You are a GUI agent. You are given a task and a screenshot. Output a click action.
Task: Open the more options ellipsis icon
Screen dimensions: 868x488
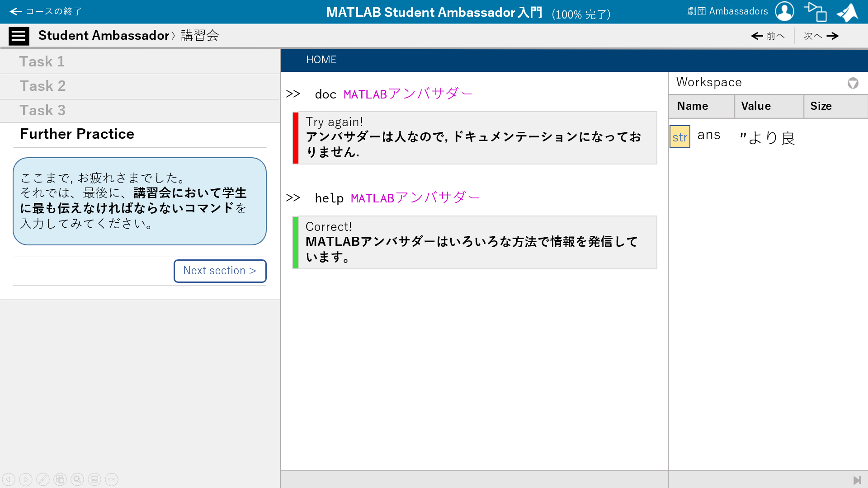(112, 479)
